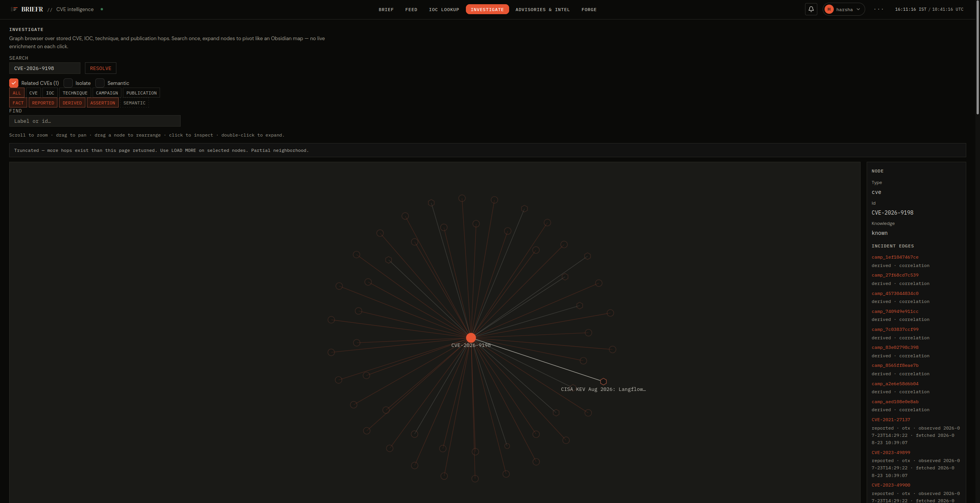Open related CVE-2021-27137 link
Image resolution: width=980 pixels, height=503 pixels.
coord(891,420)
